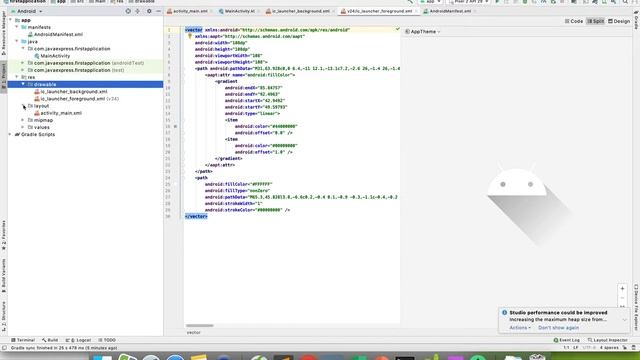Select opened file locator target icon
The height and width of the screenshot is (360, 640).
tap(128, 11)
